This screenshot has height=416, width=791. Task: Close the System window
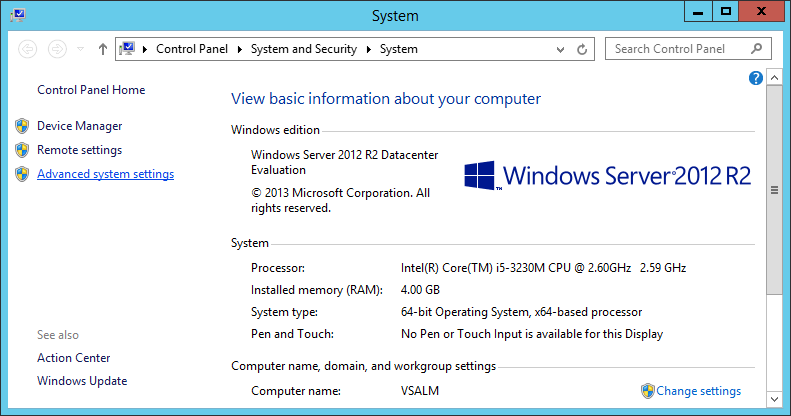(762, 11)
